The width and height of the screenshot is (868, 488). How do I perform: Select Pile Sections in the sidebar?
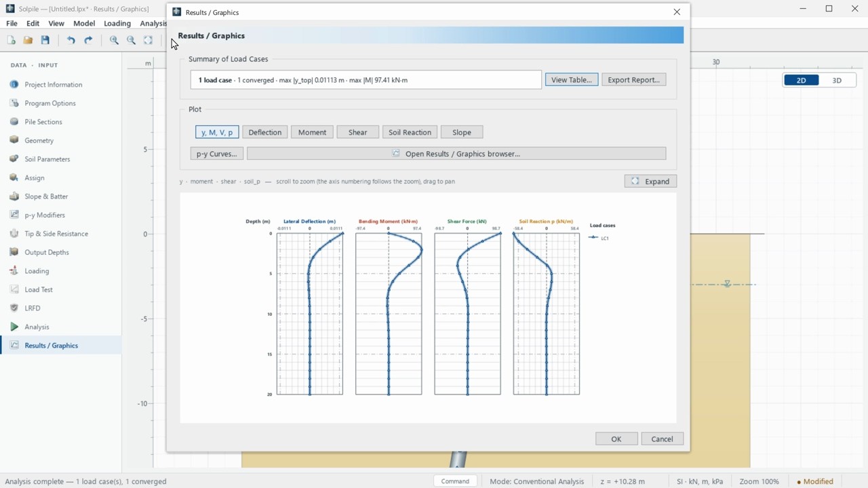[x=60, y=122]
